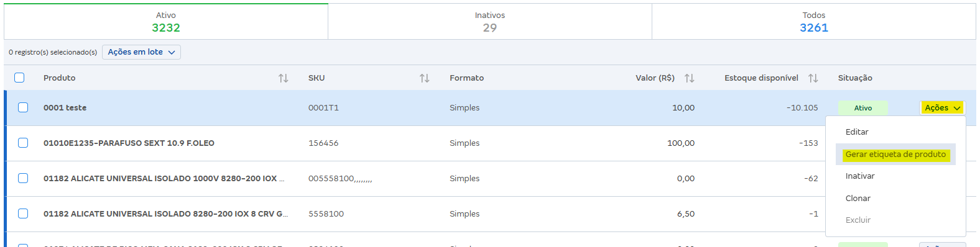Switch to the Todos 3261 tab

tap(814, 22)
